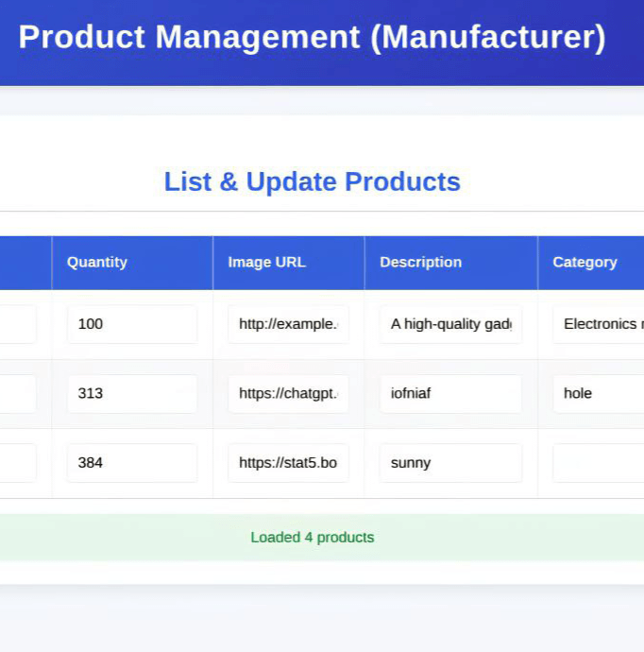Edit the quantity field showing 313
The width and height of the screenshot is (644, 652).
pyautogui.click(x=132, y=393)
